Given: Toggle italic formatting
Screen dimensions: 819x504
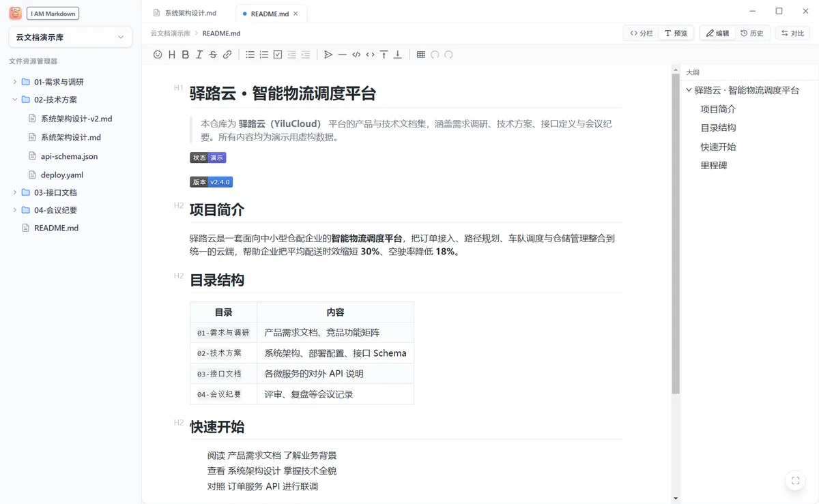Looking at the screenshot, I should pos(199,55).
